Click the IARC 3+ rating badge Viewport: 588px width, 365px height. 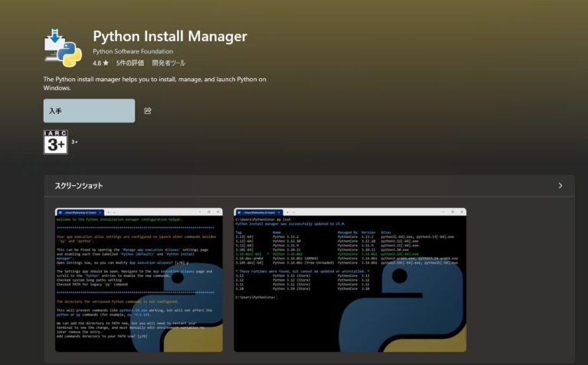55,142
